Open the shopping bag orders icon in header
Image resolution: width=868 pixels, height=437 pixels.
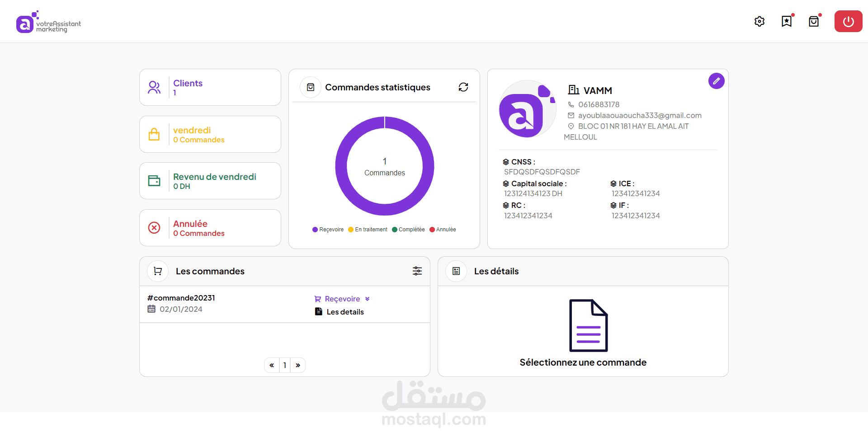(814, 21)
